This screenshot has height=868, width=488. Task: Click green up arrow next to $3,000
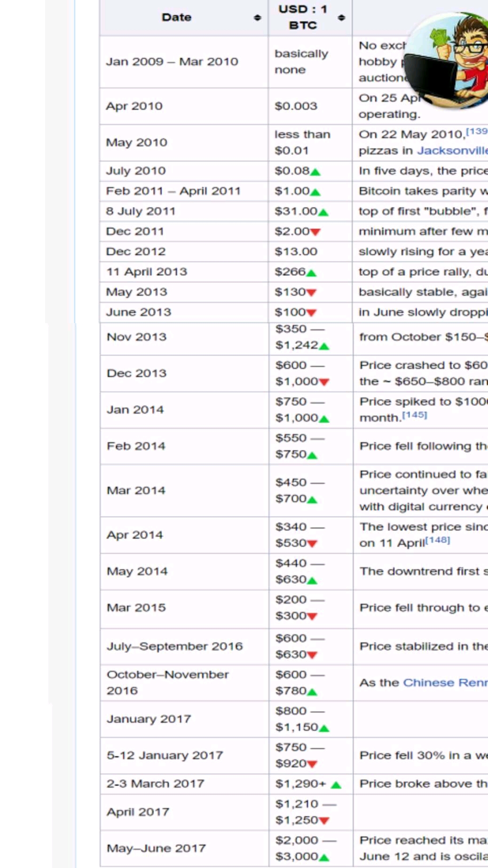[324, 858]
